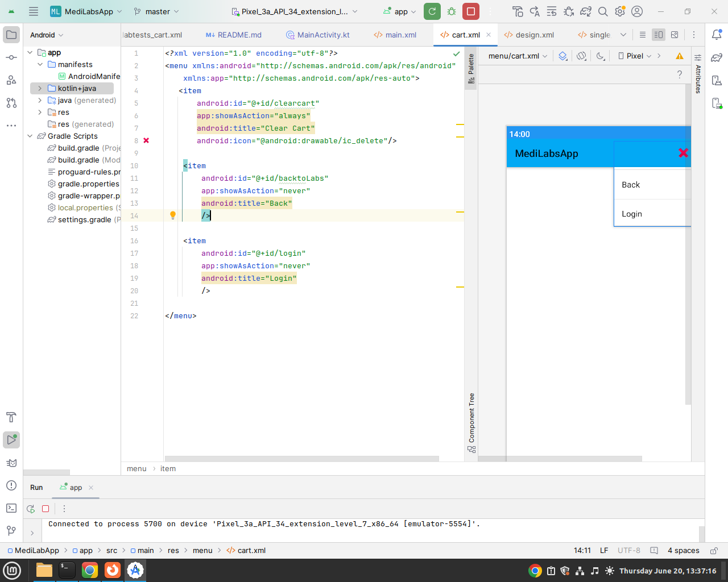This screenshot has width=728, height=582.
Task: Open the Pixel device dropdown in preview toolbar
Action: [x=635, y=56]
